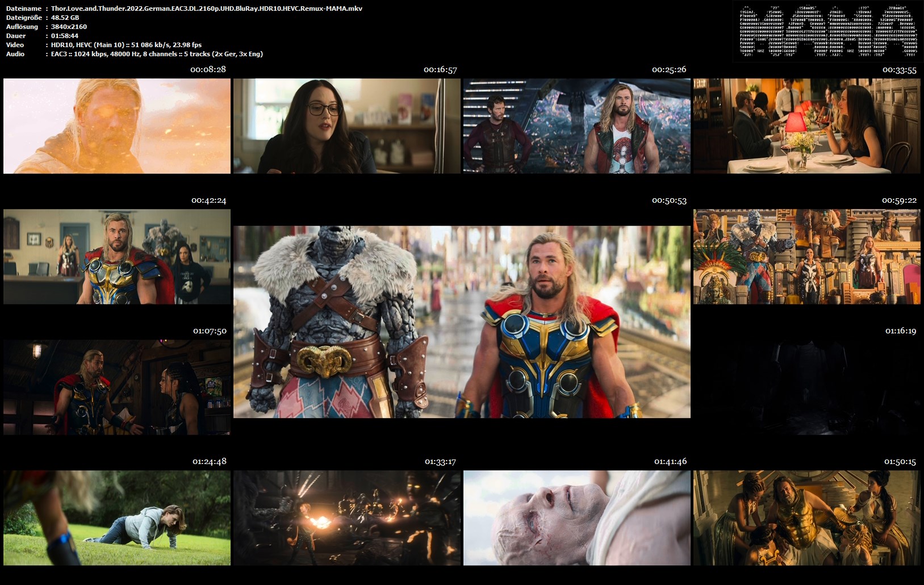Select the 00:42:24 office scene thumbnail

(x=117, y=257)
